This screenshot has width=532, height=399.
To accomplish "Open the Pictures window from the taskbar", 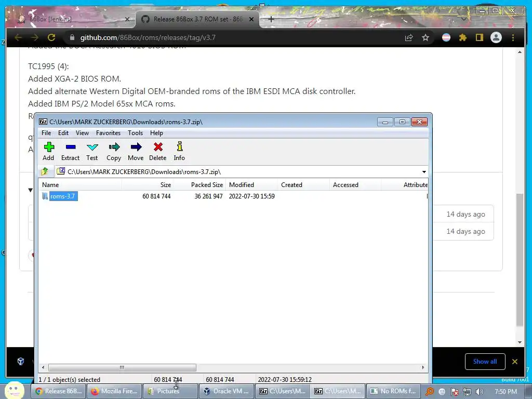I will 170,391.
